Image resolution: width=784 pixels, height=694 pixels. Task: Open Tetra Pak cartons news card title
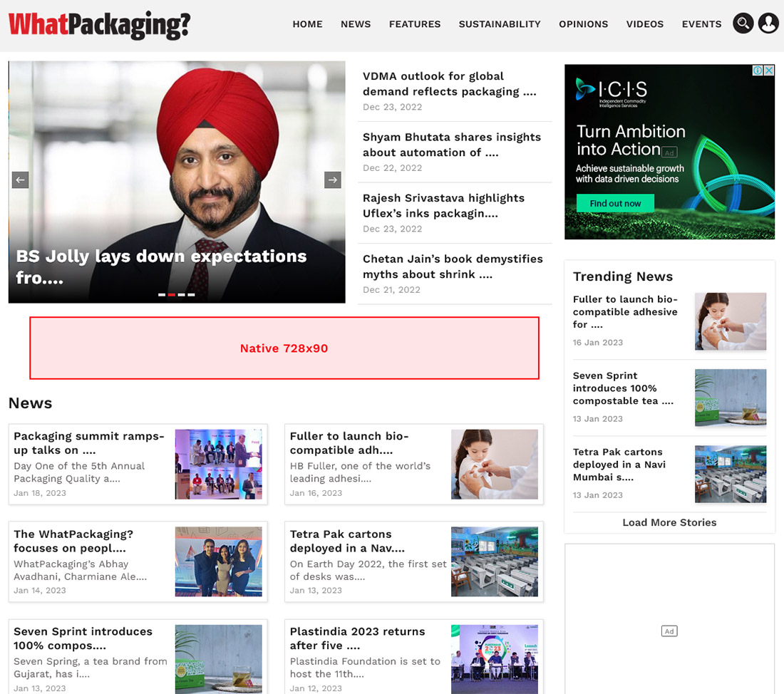[347, 541]
